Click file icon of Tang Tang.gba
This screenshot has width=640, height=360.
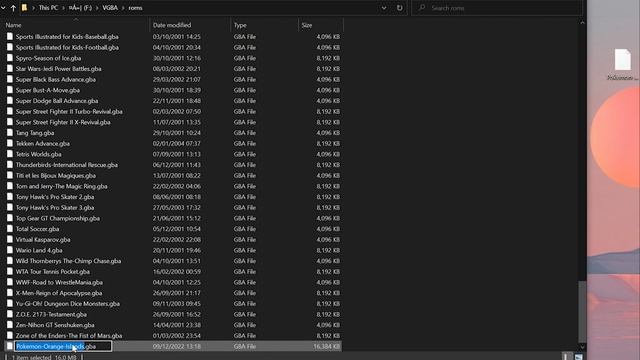(10, 133)
